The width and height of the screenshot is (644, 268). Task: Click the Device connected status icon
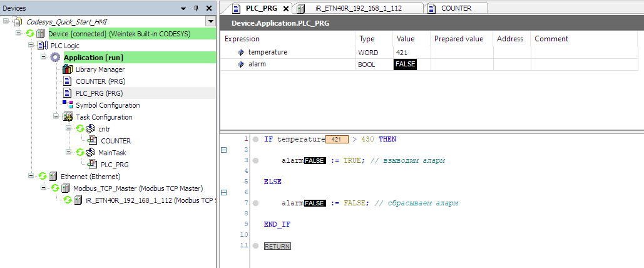31,34
